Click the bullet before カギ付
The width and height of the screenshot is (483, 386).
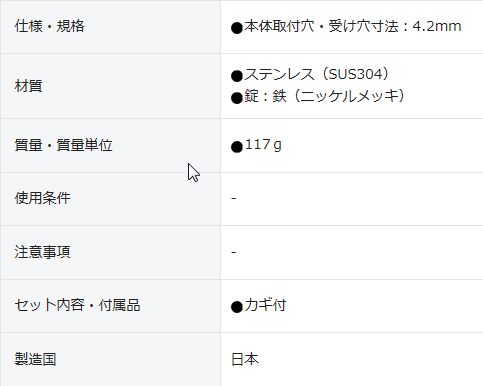tap(237, 307)
